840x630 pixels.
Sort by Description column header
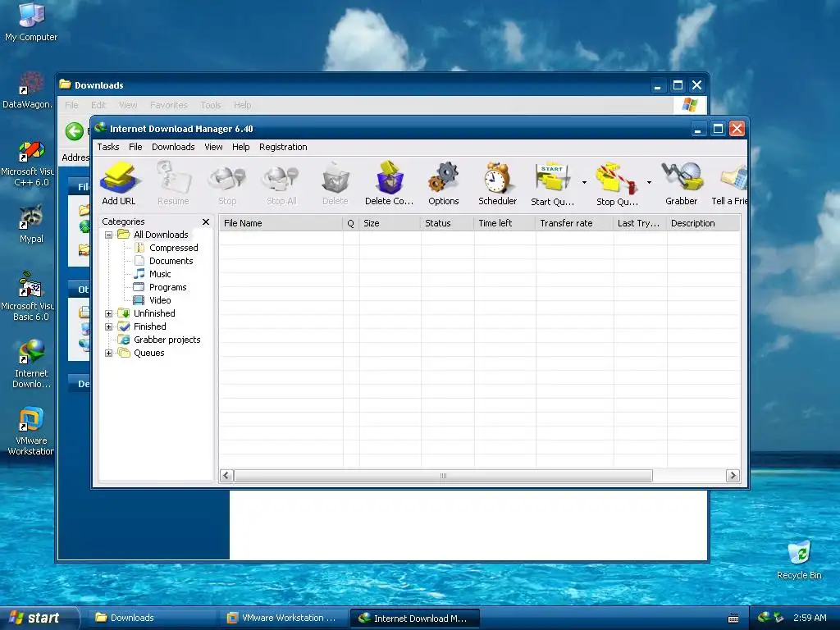703,223
